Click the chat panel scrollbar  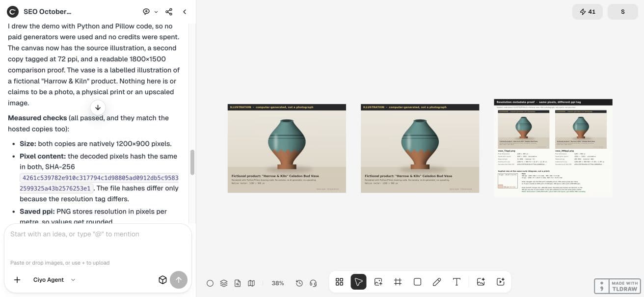point(192,162)
